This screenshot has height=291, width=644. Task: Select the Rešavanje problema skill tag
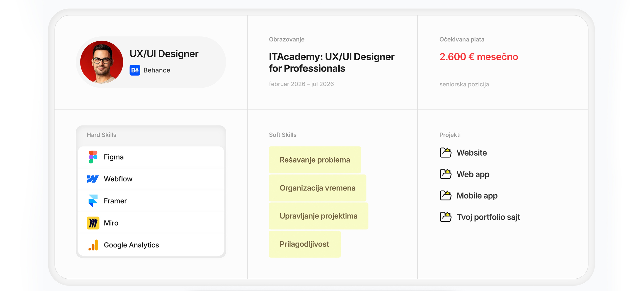pyautogui.click(x=315, y=160)
